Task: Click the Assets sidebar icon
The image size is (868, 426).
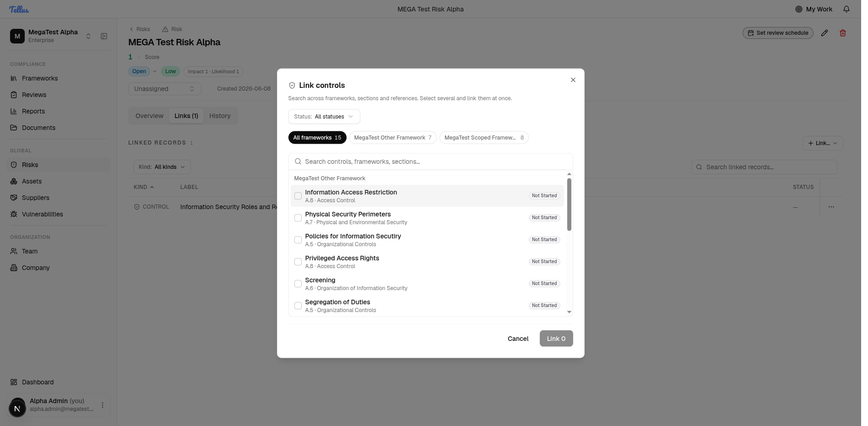Action: 14,181
